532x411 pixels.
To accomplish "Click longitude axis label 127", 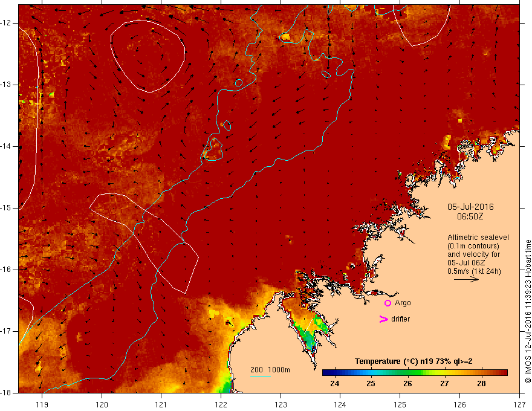I will [519, 404].
